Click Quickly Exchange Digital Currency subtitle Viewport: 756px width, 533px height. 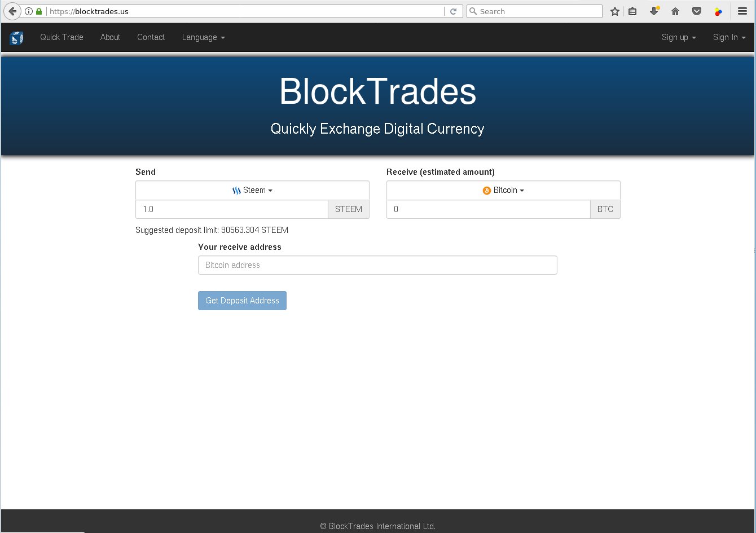[377, 129]
